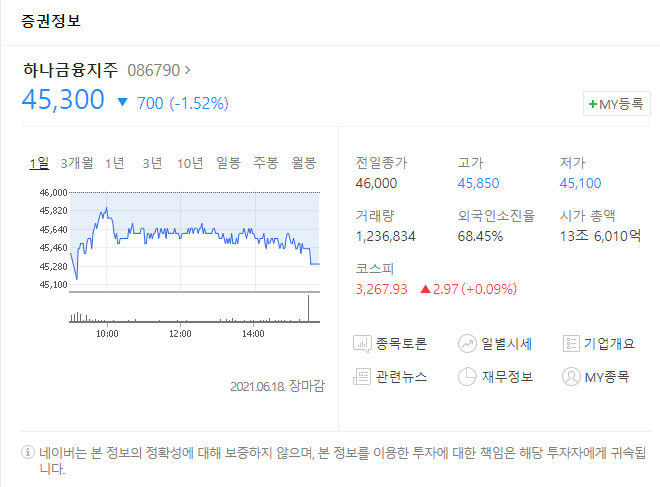Show the 일봉 daily candle chart
The image size is (660, 487).
pos(228,163)
